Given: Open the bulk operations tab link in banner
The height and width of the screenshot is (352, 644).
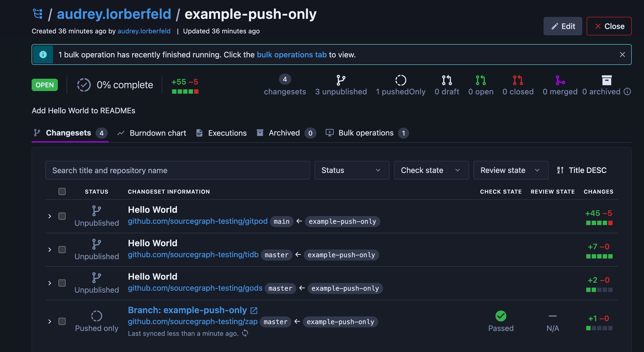Looking at the screenshot, I should (x=291, y=55).
